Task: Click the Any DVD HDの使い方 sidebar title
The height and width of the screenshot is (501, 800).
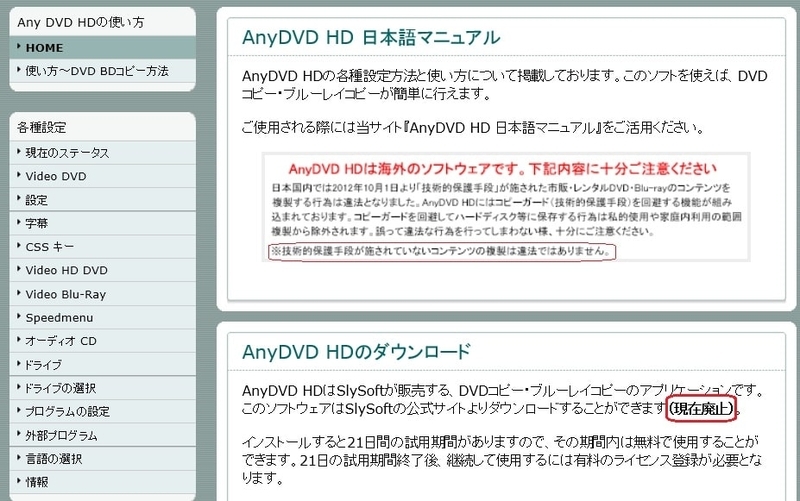Action: (x=81, y=22)
